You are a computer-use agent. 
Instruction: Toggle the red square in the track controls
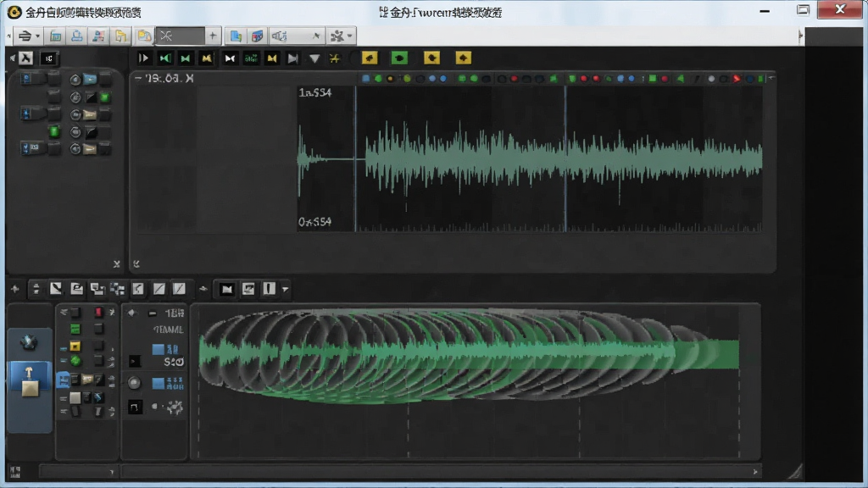click(x=98, y=312)
